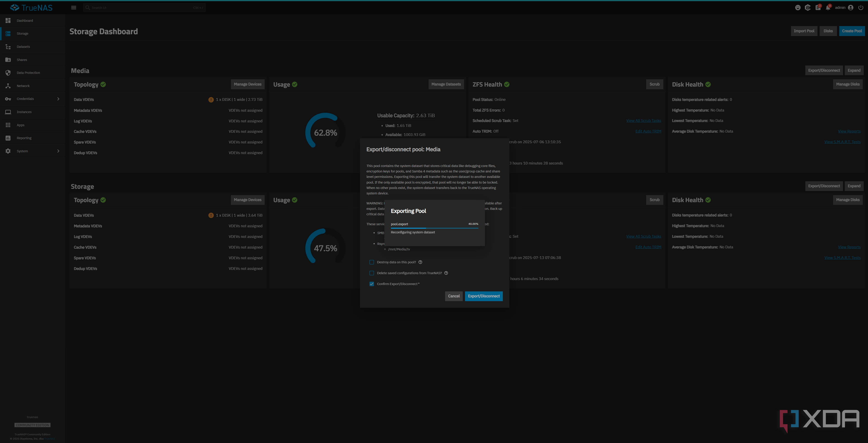Image resolution: width=868 pixels, height=443 pixels.
Task: Click the Storage Disk Health check icon
Action: [708, 200]
